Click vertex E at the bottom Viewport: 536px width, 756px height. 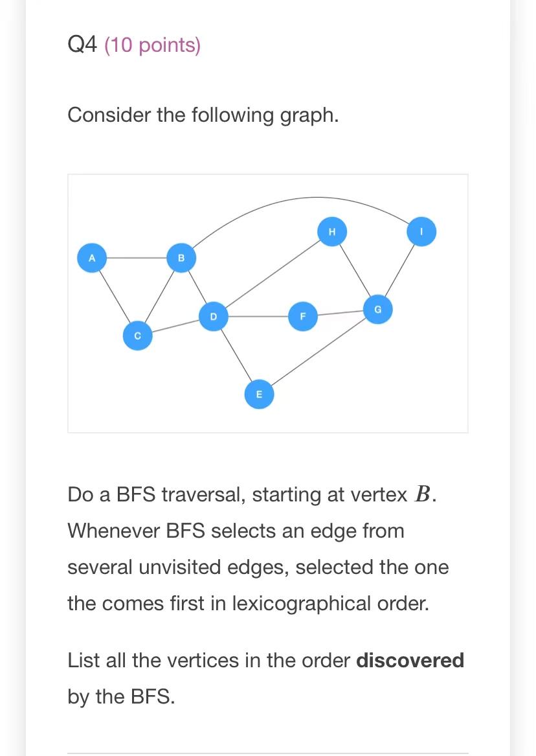point(259,395)
